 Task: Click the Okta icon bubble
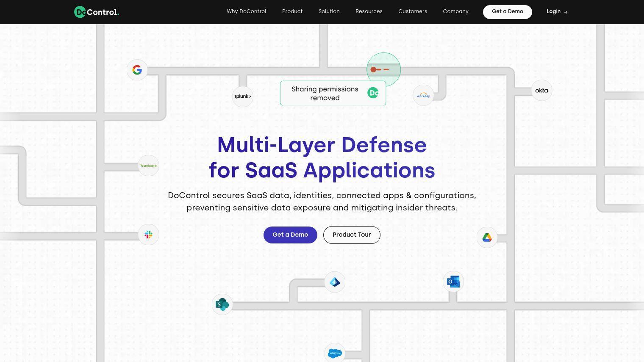542,90
